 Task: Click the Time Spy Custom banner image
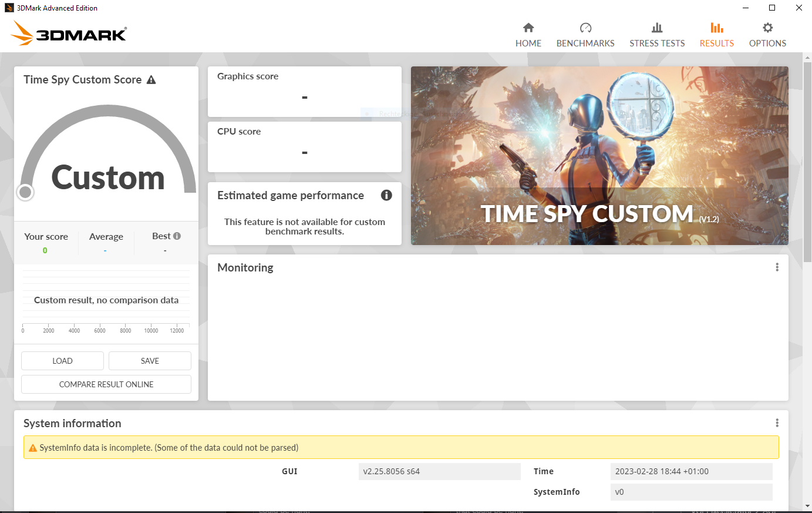(x=599, y=155)
